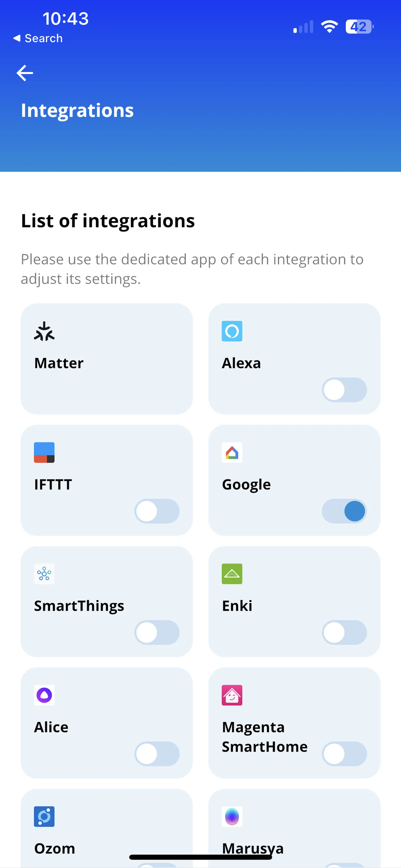Tap the Google Home logo icon

pos(232,453)
